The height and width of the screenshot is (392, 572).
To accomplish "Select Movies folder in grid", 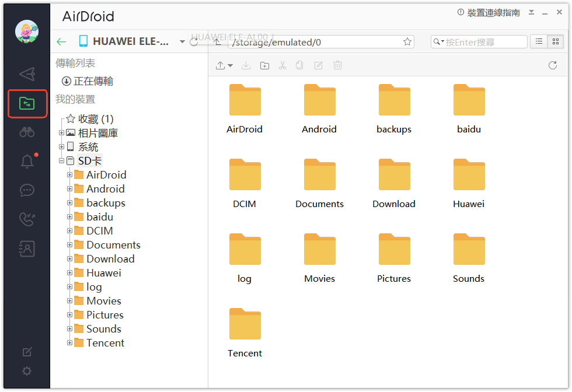I will [320, 258].
